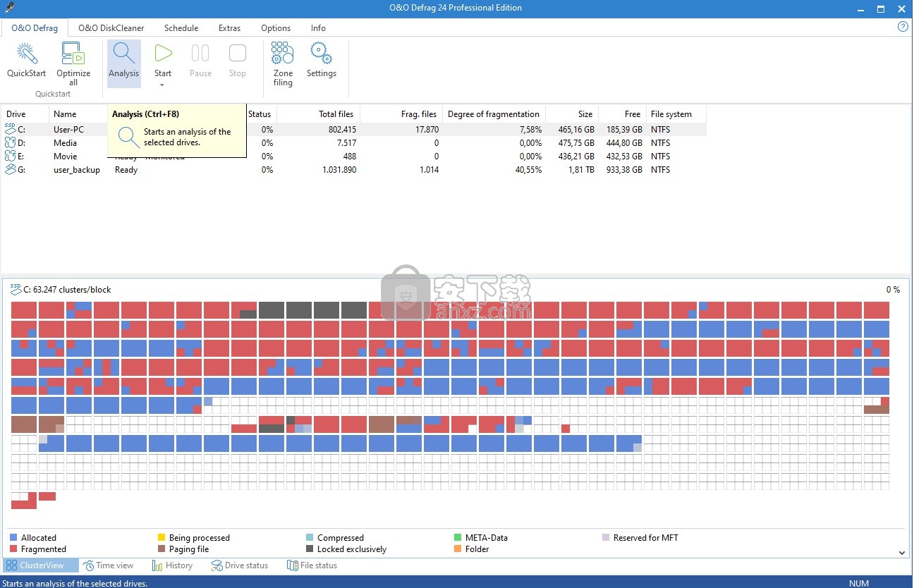Open the Extras ribbon tab
This screenshot has width=914, height=588.
[x=229, y=28]
